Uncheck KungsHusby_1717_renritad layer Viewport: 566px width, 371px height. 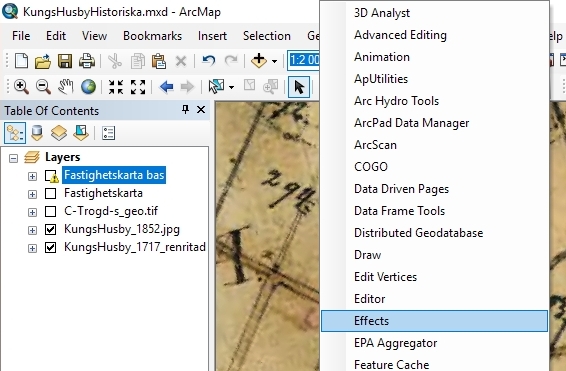pyautogui.click(x=51, y=248)
